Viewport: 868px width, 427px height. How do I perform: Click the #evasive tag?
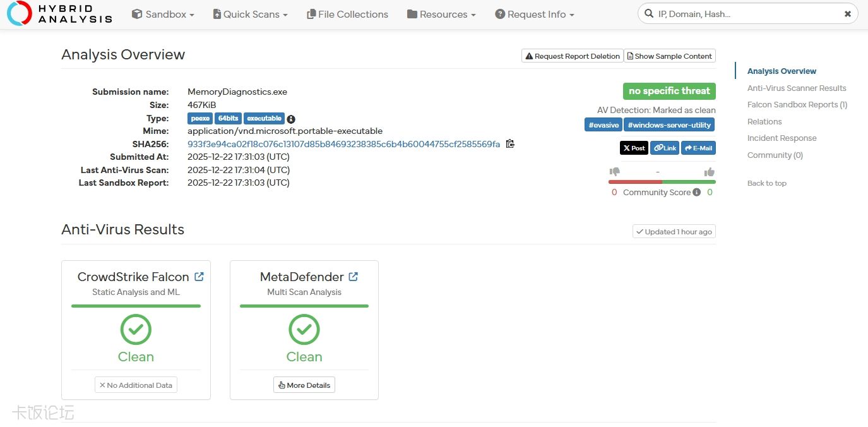(603, 125)
